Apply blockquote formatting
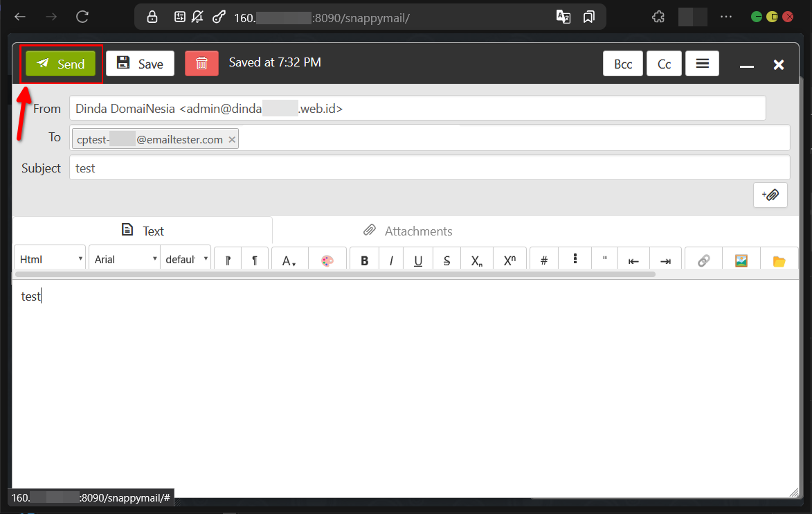 pos(604,260)
